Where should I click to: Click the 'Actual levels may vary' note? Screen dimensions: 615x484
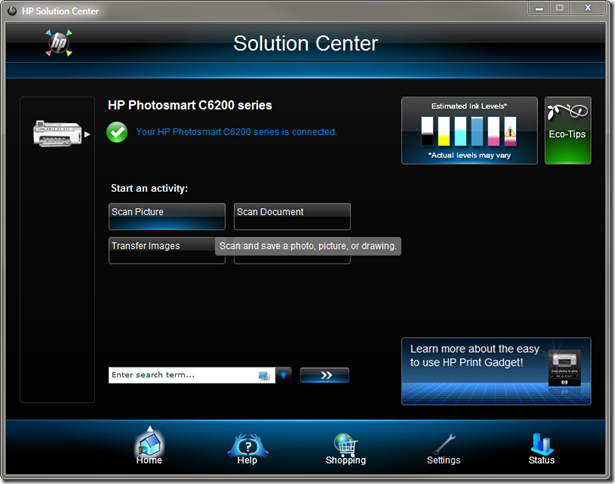coord(469,155)
